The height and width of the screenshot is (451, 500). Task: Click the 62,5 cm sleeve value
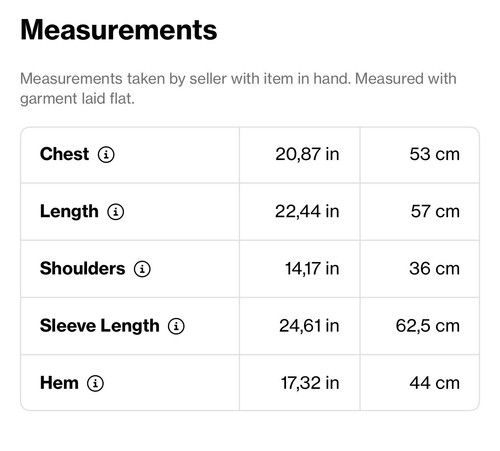tap(428, 326)
